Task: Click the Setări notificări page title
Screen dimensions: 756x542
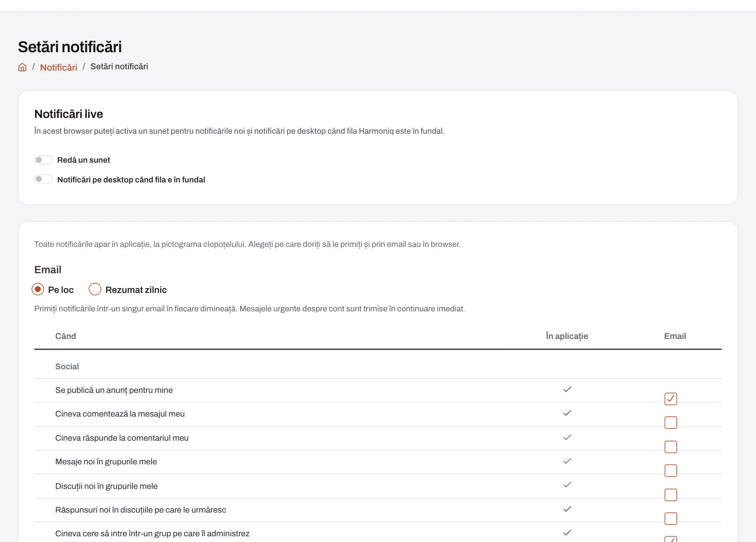Action: 70,47
